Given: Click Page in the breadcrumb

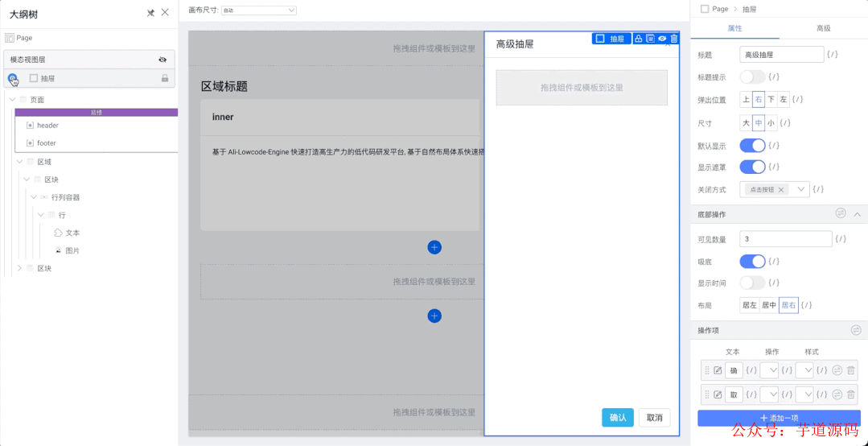Looking at the screenshot, I should point(720,9).
